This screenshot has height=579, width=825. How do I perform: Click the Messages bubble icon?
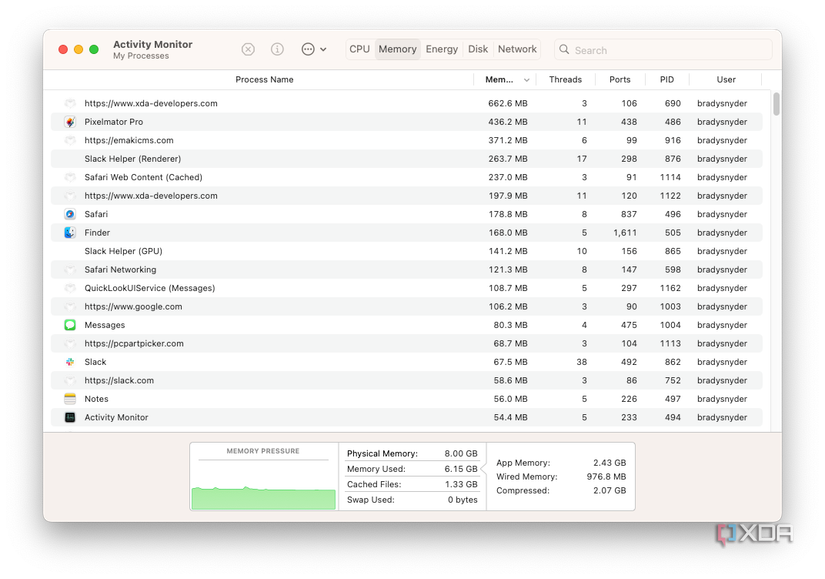(x=70, y=325)
